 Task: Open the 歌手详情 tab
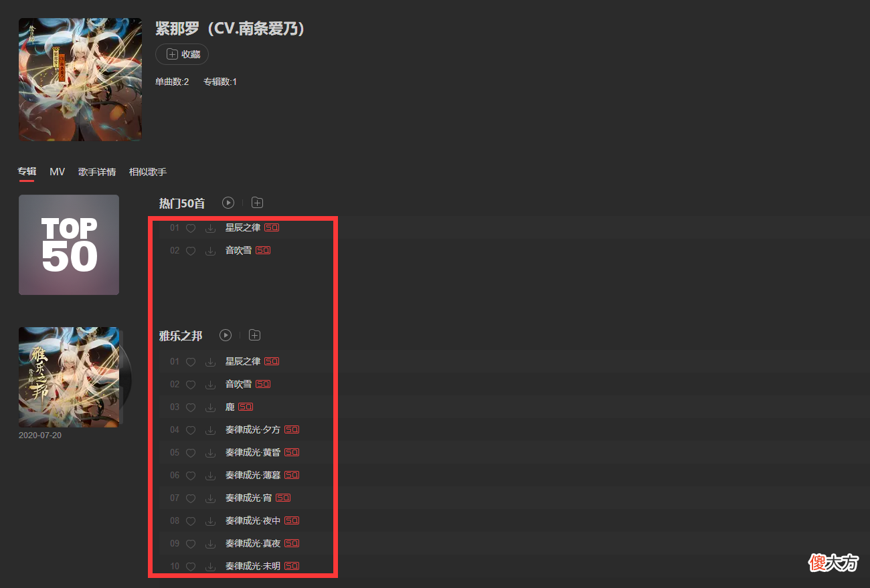[x=96, y=171]
